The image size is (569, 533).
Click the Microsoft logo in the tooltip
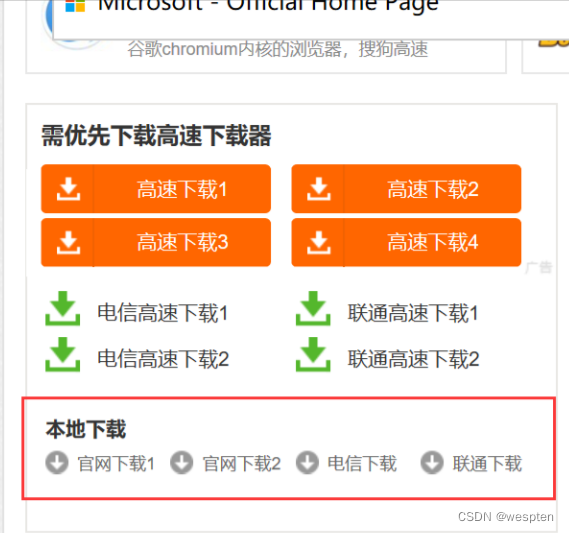point(75,5)
